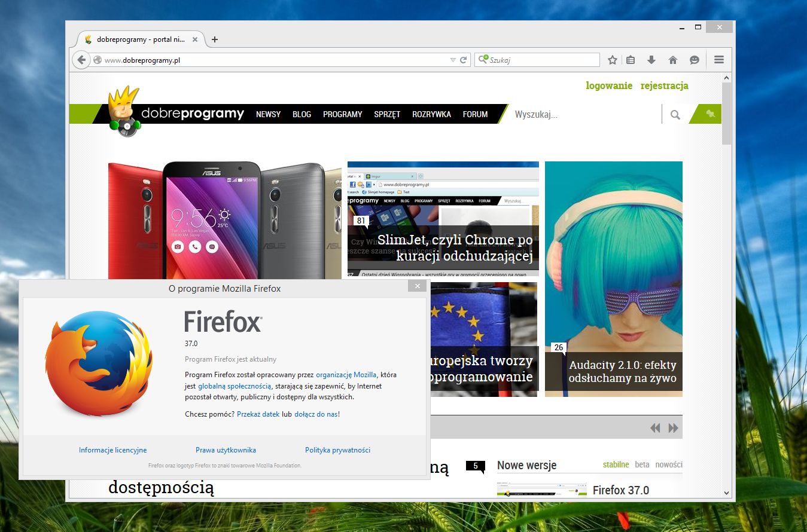The width and height of the screenshot is (807, 532).
Task: Switch to the beta versions tab
Action: (x=642, y=464)
